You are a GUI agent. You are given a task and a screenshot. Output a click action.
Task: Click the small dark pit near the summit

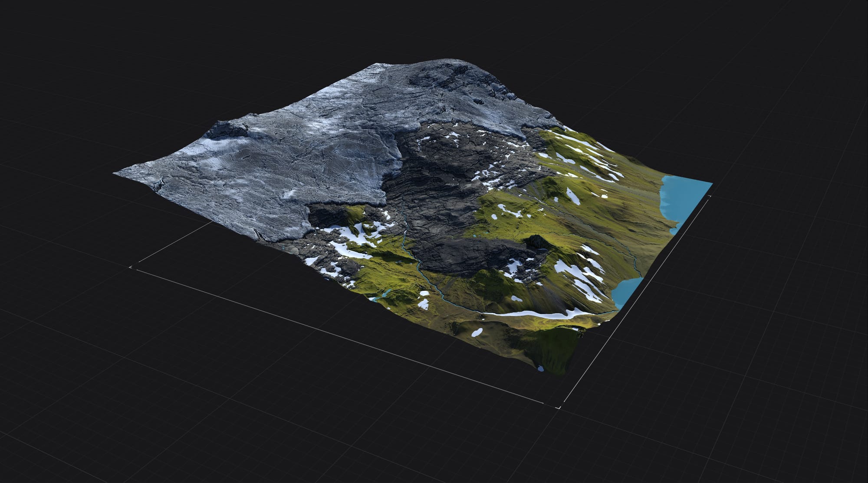coord(479,101)
